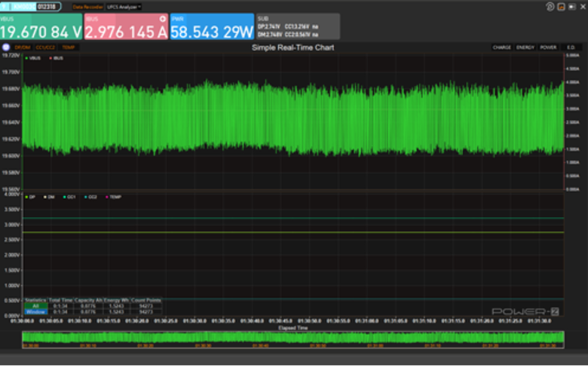Image resolution: width=588 pixels, height=367 pixels.
Task: Click the Statistics header cell
Action: click(x=35, y=300)
